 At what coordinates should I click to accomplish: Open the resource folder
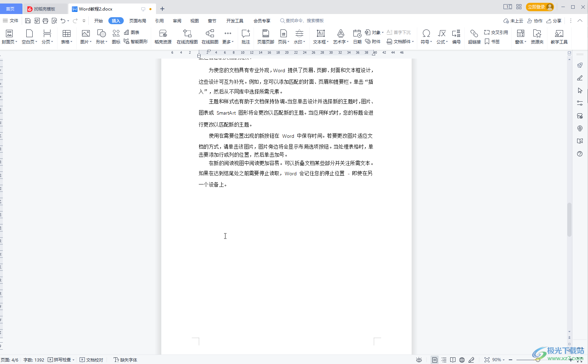coord(537,36)
